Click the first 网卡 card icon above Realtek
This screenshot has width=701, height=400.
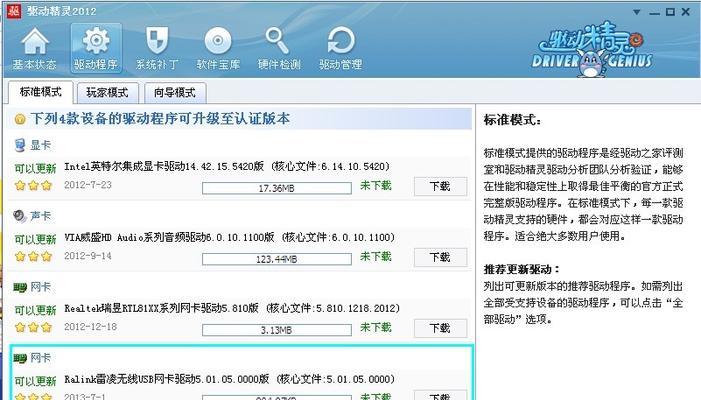pyautogui.click(x=20, y=287)
